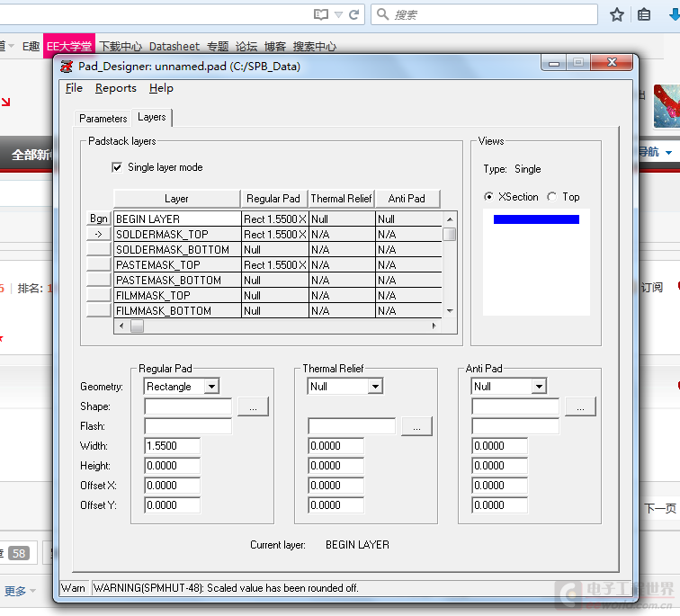Open the 下载中心 link on webpage
The width and height of the screenshot is (680, 616).
pyautogui.click(x=121, y=47)
